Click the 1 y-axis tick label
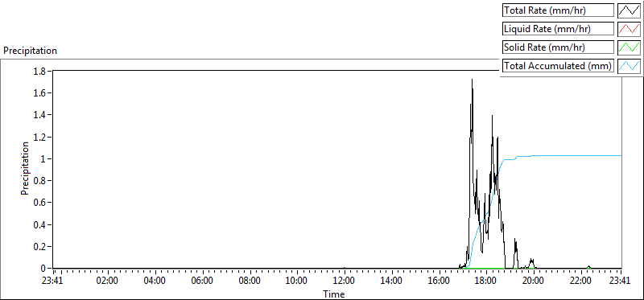The height and width of the screenshot is (300, 644). (x=43, y=158)
